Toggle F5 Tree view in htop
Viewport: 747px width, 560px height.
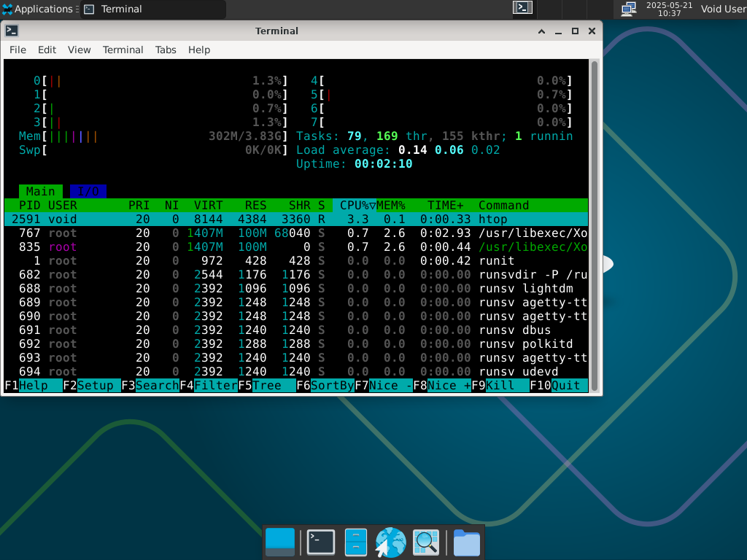[x=267, y=385]
